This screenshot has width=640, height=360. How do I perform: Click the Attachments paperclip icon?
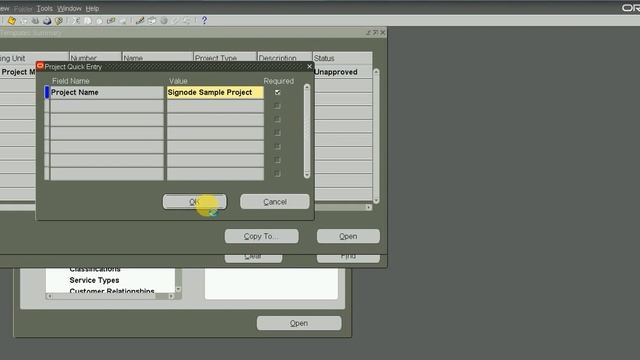[x=176, y=20]
